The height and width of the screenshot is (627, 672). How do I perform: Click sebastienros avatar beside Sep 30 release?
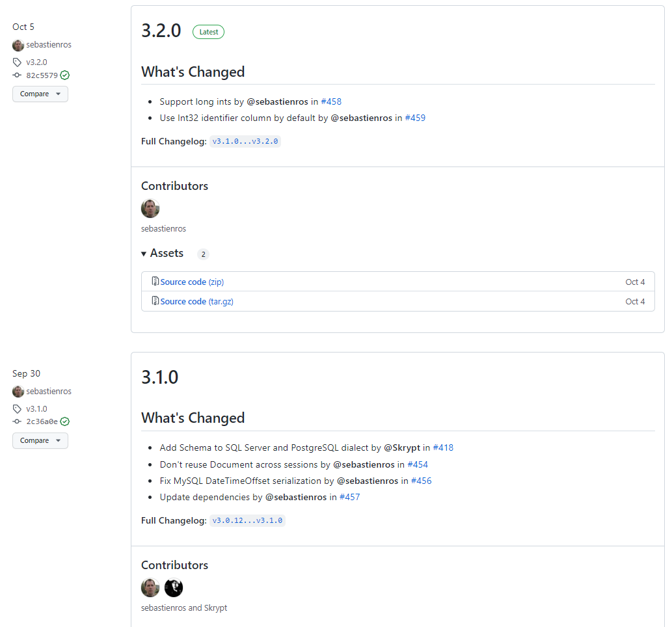click(x=18, y=392)
